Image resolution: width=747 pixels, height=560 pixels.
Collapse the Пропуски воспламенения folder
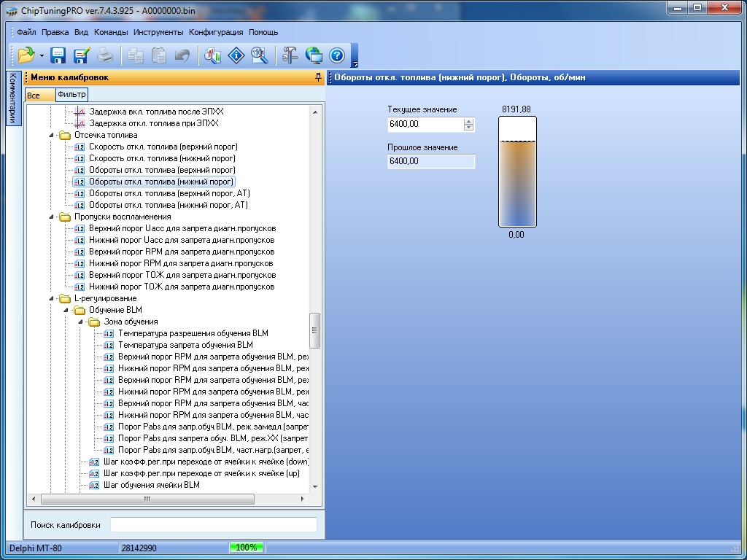pos(52,217)
